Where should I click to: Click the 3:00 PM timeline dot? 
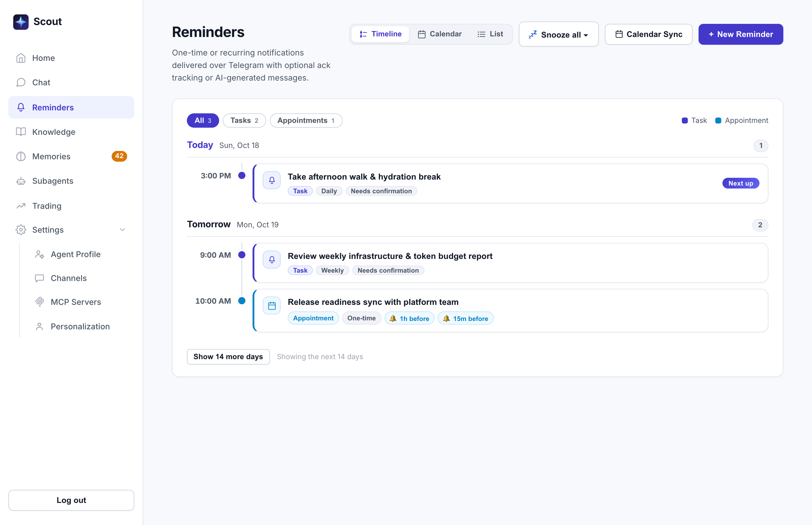(242, 176)
